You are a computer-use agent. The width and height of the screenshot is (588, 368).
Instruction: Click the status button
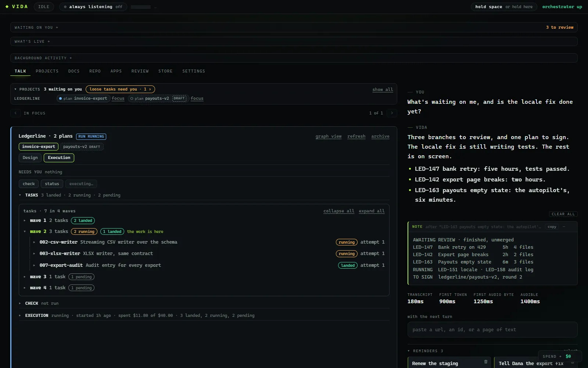click(52, 184)
